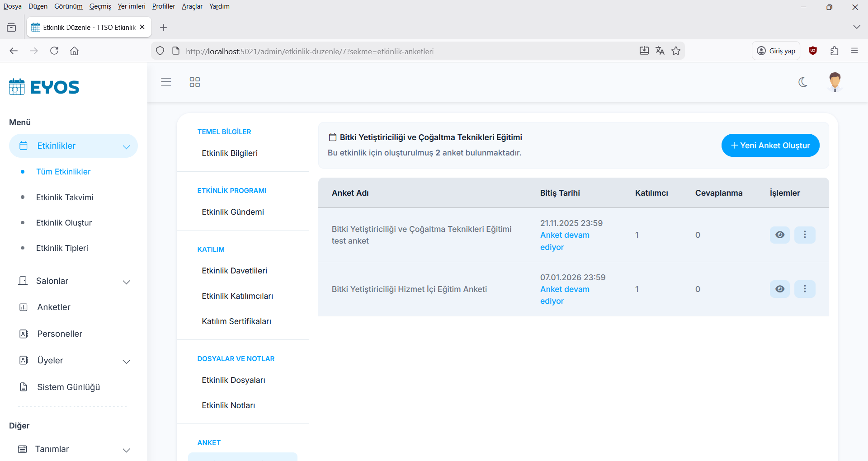
Task: View the test anket using eye icon
Action: (780, 235)
